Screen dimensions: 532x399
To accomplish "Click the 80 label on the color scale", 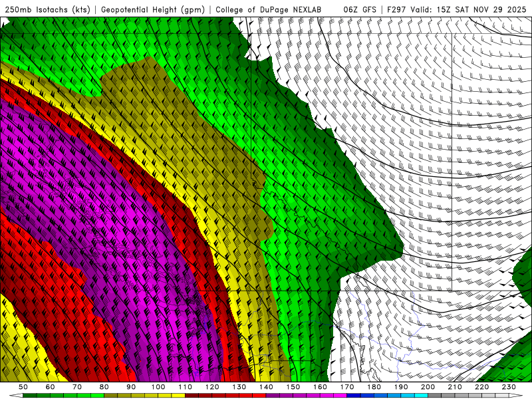I will 104,387.
